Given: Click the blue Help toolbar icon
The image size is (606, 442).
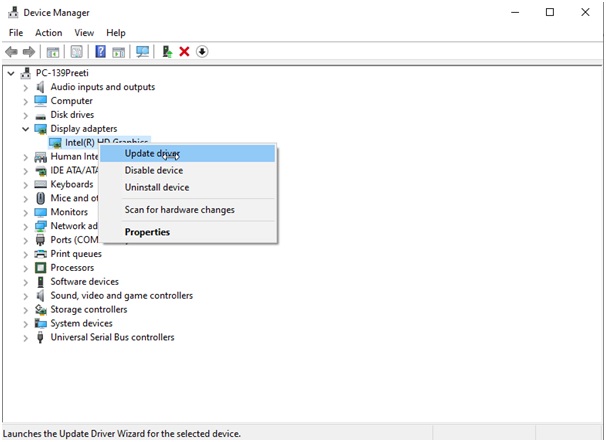Looking at the screenshot, I should coord(100,52).
